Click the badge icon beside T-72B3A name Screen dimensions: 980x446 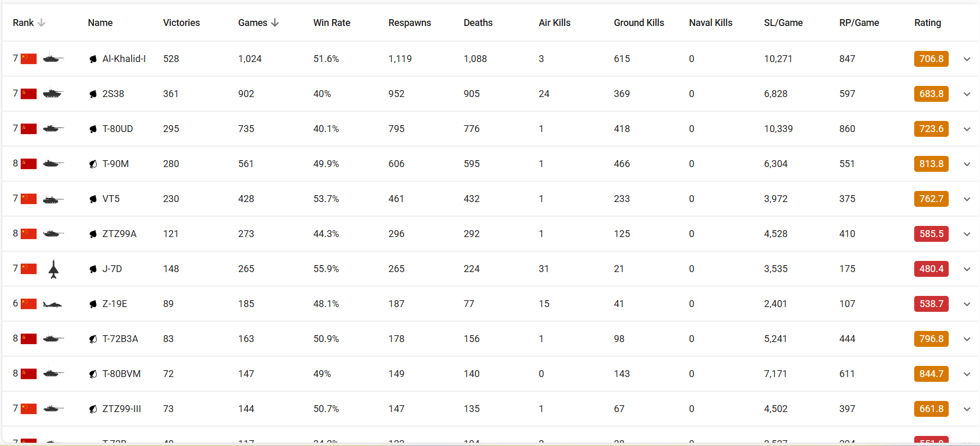93,339
